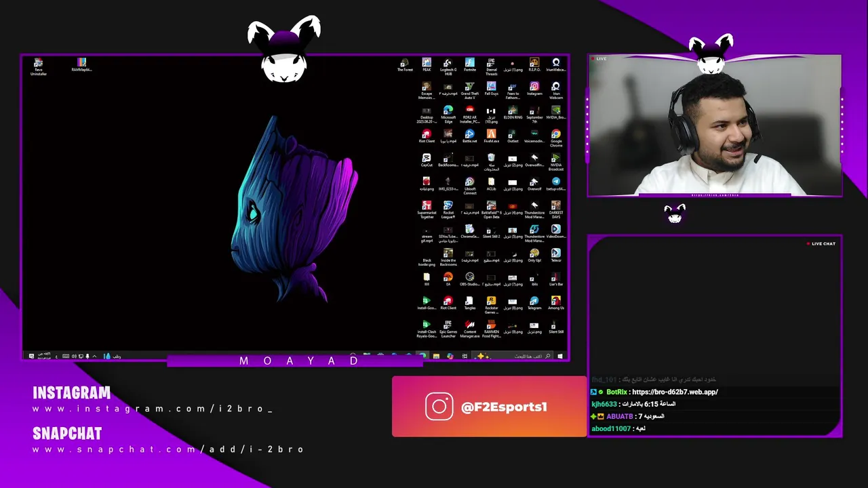Click the @F2Esports1 Instagram banner

click(x=489, y=407)
